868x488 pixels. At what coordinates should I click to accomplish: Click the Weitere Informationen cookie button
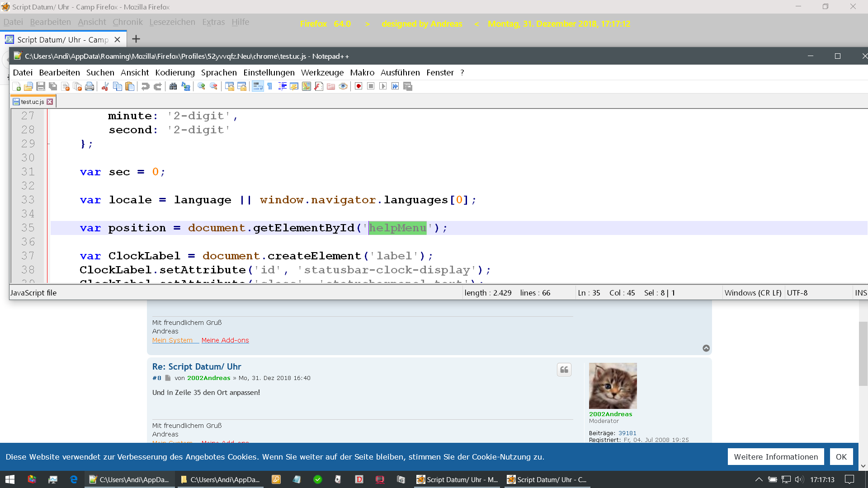pos(776,457)
